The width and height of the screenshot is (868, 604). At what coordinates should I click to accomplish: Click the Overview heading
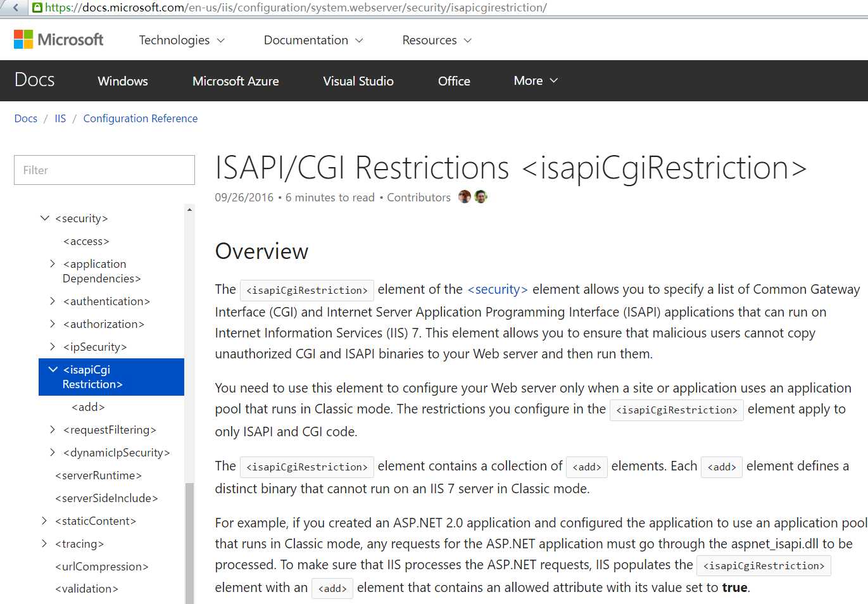tap(261, 251)
